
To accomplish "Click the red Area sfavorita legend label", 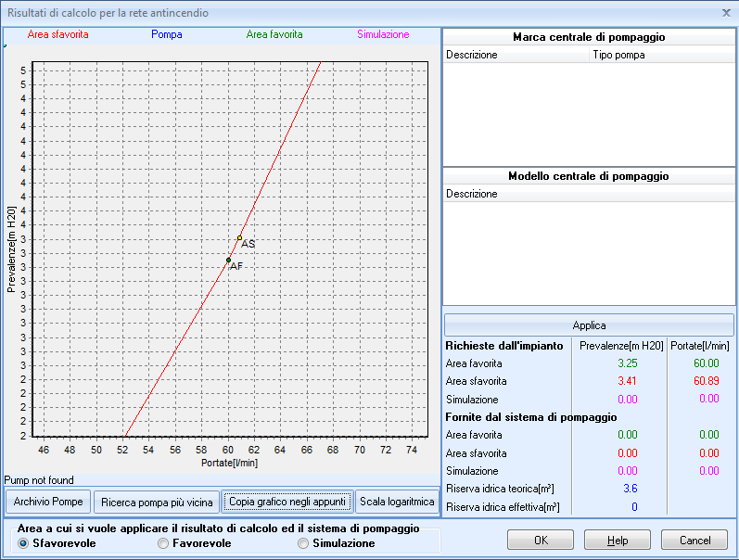I will (x=58, y=34).
